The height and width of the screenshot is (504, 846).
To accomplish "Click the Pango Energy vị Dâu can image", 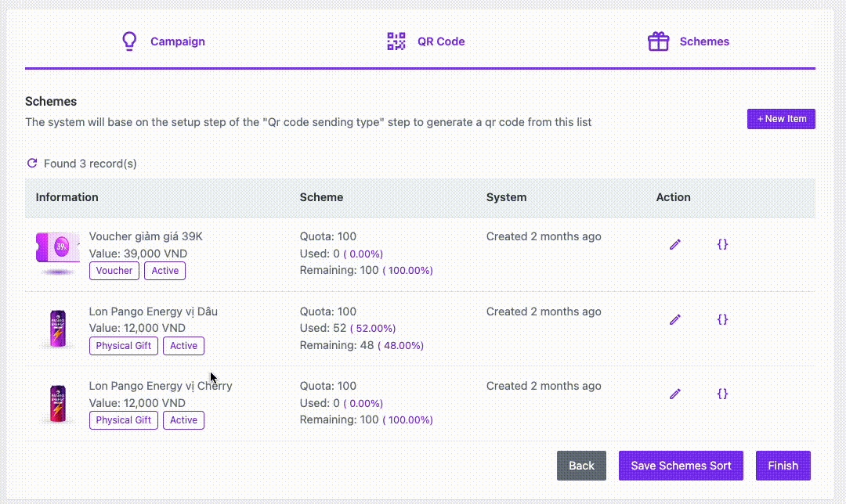I will (x=58, y=328).
